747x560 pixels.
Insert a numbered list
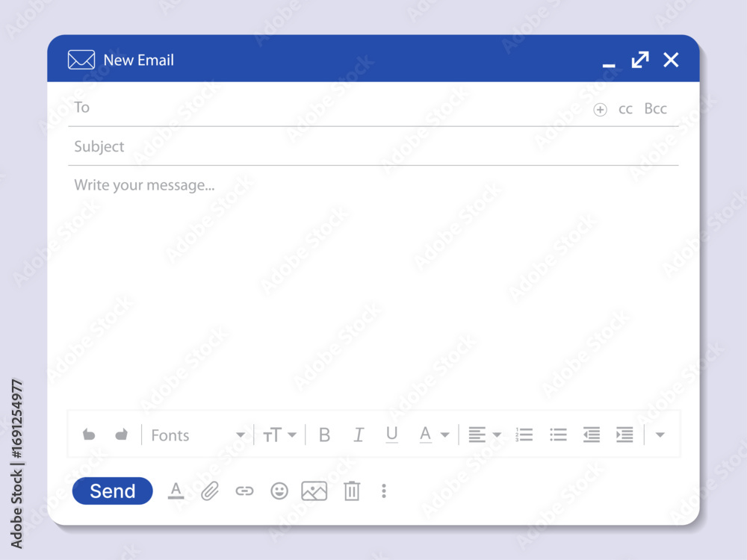pyautogui.click(x=524, y=435)
